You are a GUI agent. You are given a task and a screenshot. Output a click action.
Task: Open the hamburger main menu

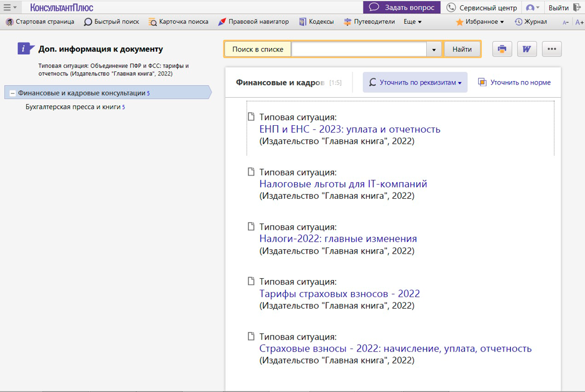coord(10,7)
